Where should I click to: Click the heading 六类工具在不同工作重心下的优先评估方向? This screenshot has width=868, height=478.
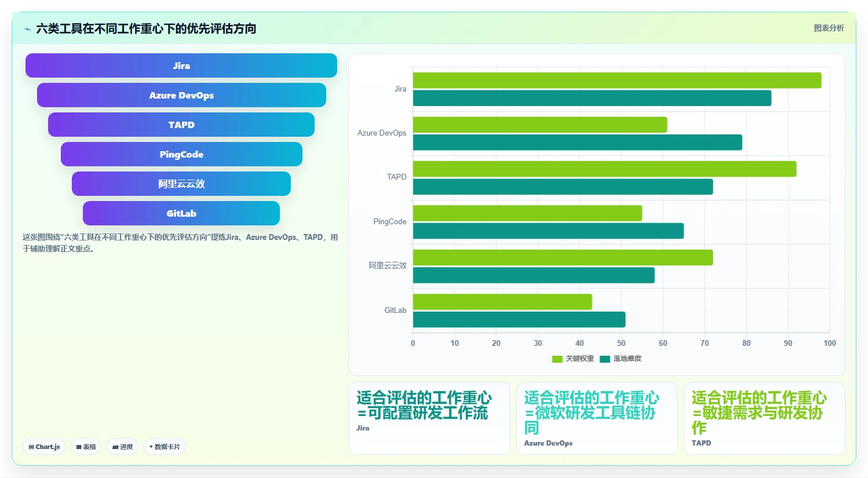coord(146,28)
